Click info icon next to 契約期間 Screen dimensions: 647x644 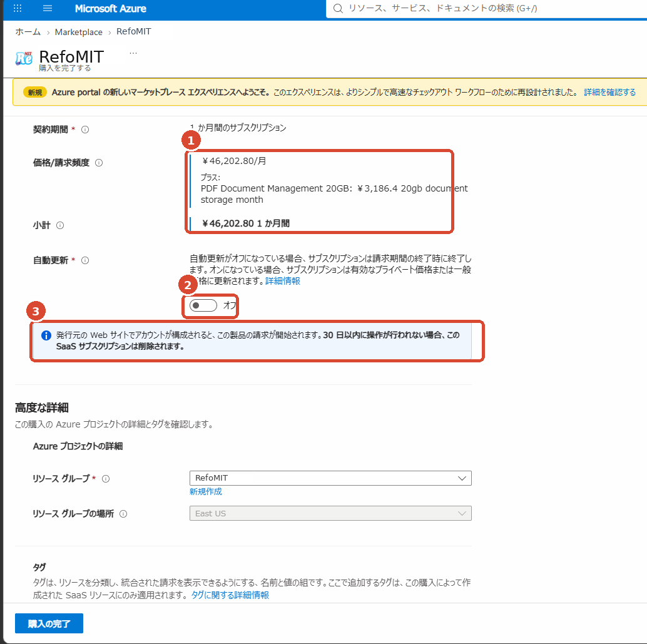click(85, 130)
